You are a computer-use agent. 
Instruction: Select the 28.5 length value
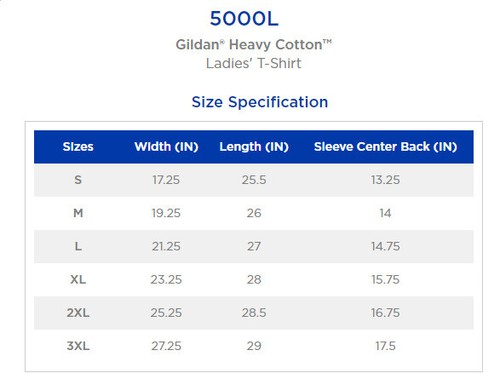tap(254, 313)
